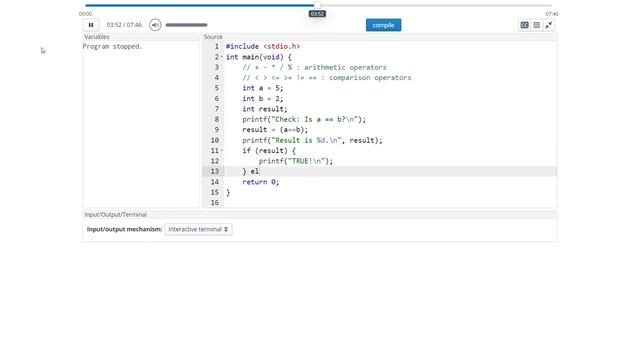The height and width of the screenshot is (360, 640).
Task: Click the 'if (result) {' code line
Action: click(x=269, y=151)
